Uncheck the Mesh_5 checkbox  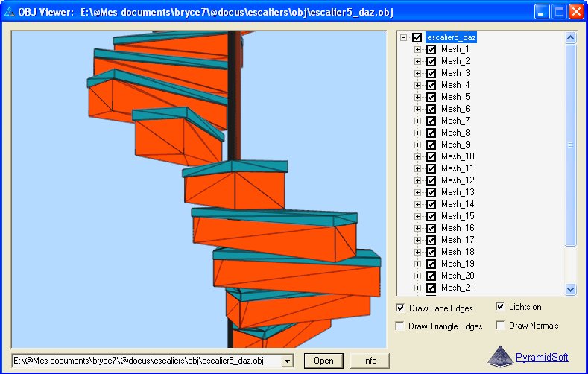[431, 97]
